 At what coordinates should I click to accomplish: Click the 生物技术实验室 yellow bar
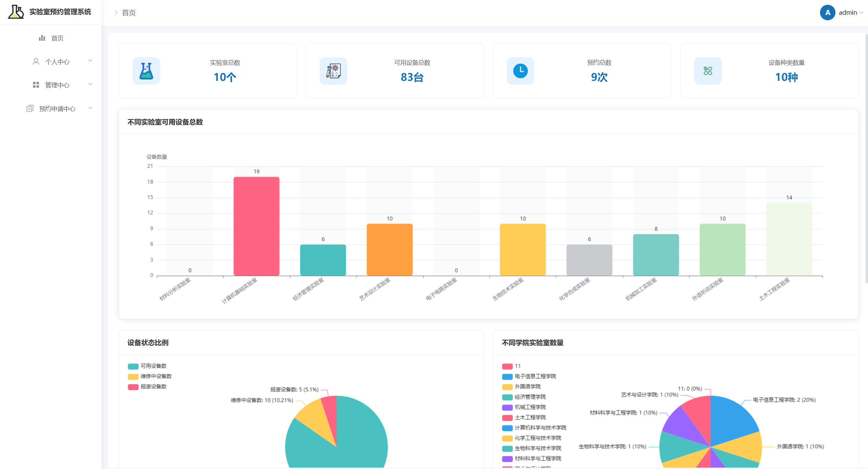(523, 250)
